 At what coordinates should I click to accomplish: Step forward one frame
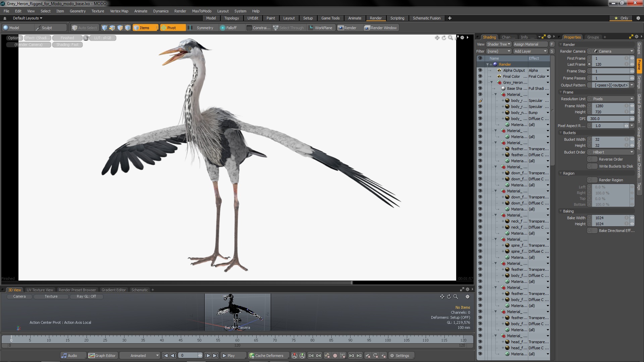[x=207, y=356]
